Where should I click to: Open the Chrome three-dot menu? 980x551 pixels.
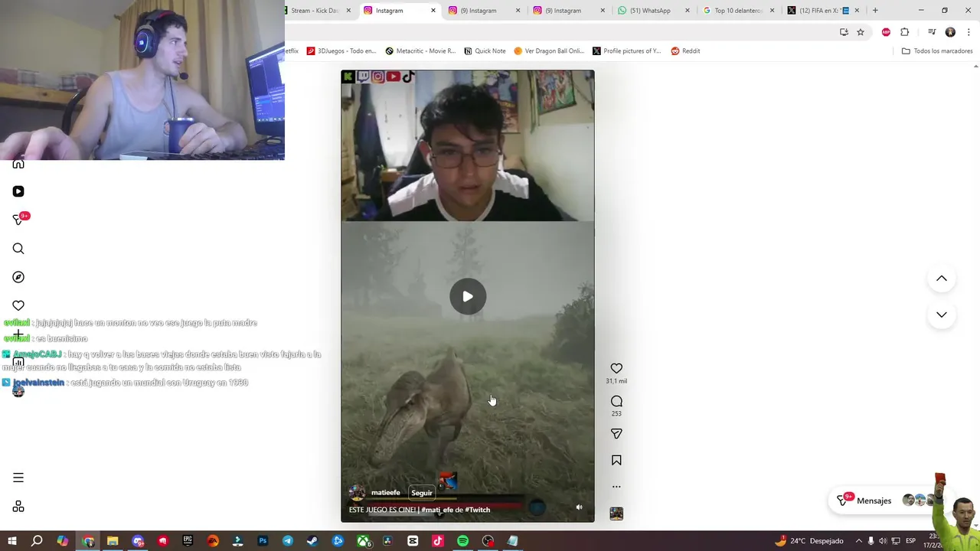(969, 32)
